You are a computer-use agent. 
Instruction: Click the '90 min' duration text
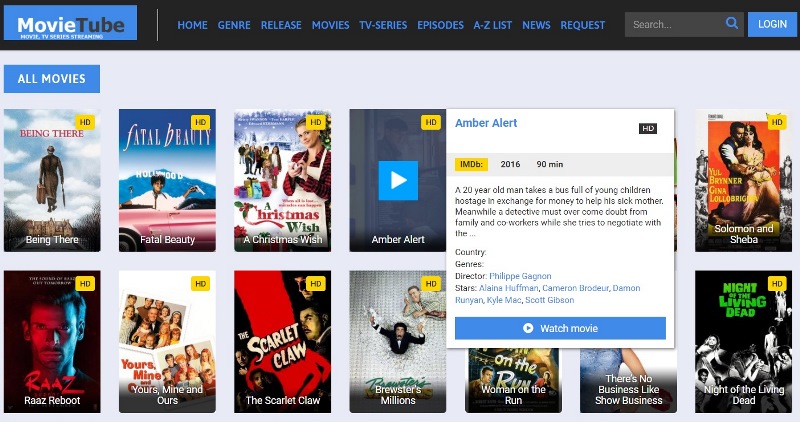point(549,164)
